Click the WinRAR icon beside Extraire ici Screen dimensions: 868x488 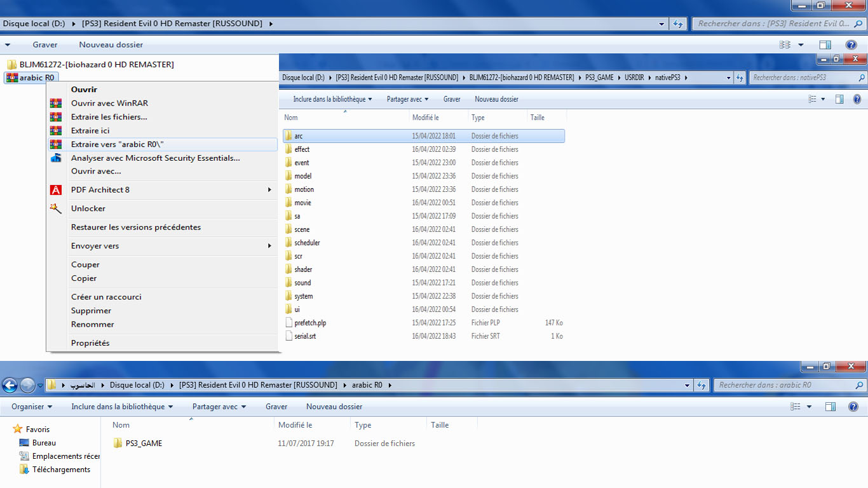point(56,130)
